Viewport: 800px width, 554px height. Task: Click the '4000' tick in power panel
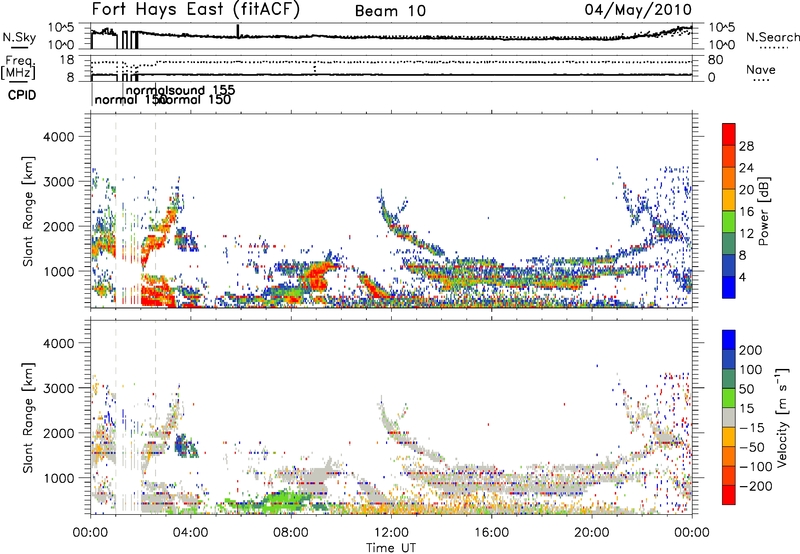pyautogui.click(x=59, y=137)
